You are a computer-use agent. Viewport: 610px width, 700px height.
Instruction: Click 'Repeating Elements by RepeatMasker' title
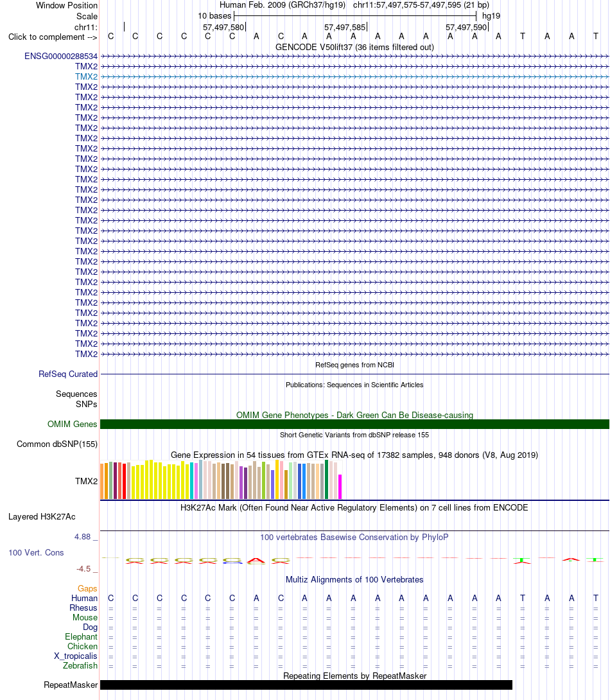(x=354, y=676)
